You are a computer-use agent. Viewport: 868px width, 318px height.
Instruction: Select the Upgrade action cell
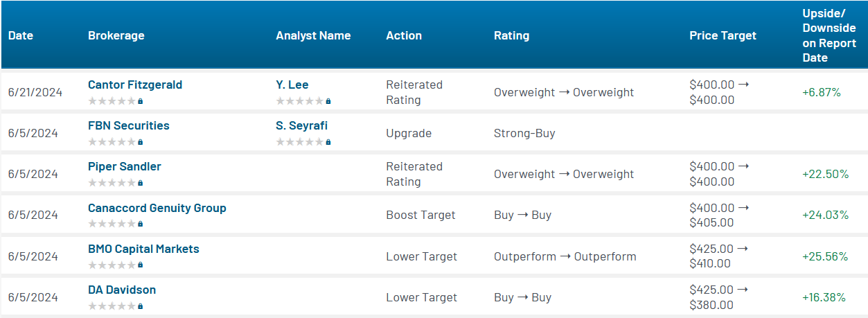coord(409,133)
